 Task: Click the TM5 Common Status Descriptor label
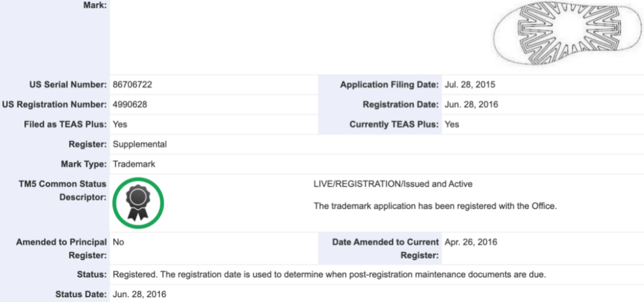click(x=62, y=190)
